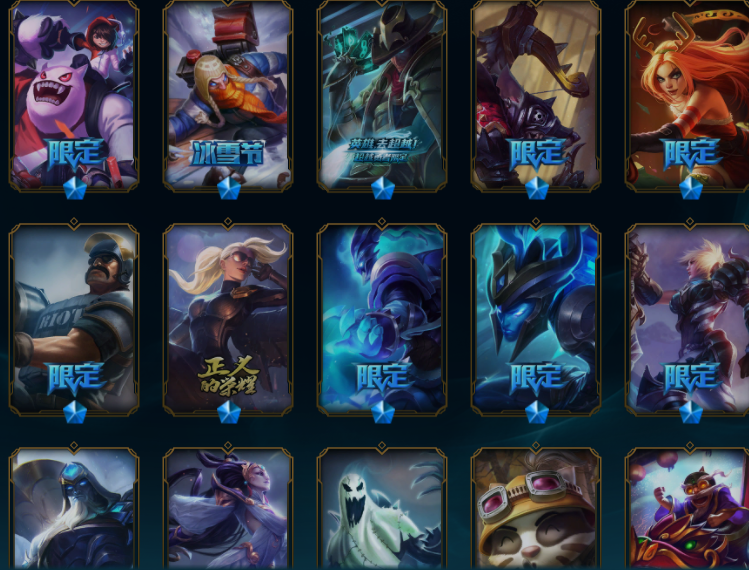Image resolution: width=749 pixels, height=570 pixels.
Task: Select the Panda Annie limited skin card
Action: 74,96
